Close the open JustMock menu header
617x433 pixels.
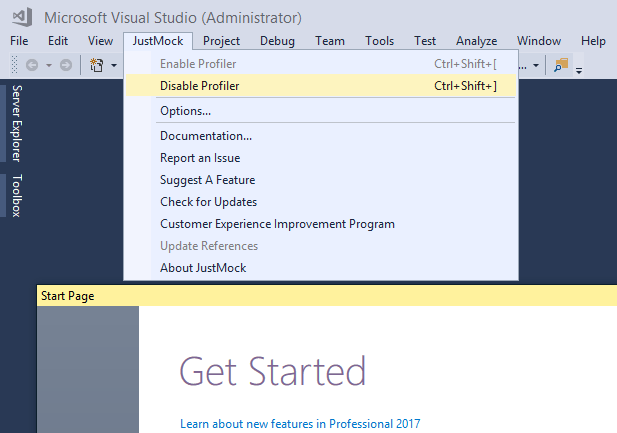point(158,41)
